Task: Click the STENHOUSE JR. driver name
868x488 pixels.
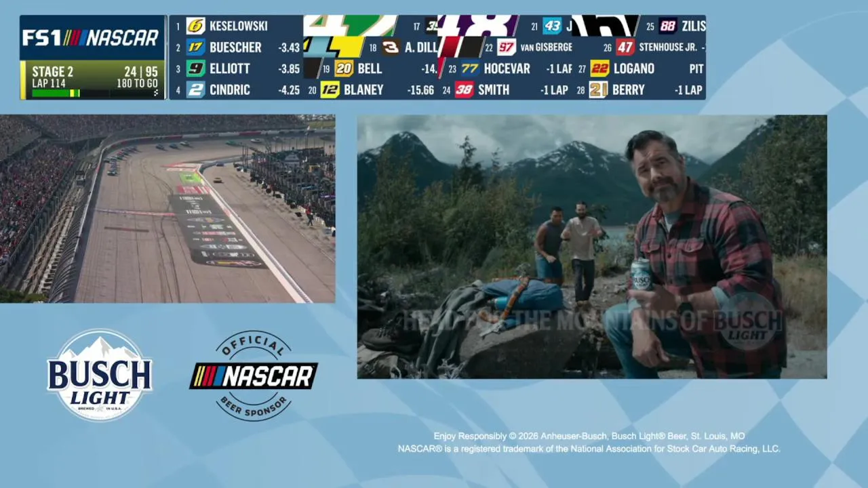Action: pos(668,47)
